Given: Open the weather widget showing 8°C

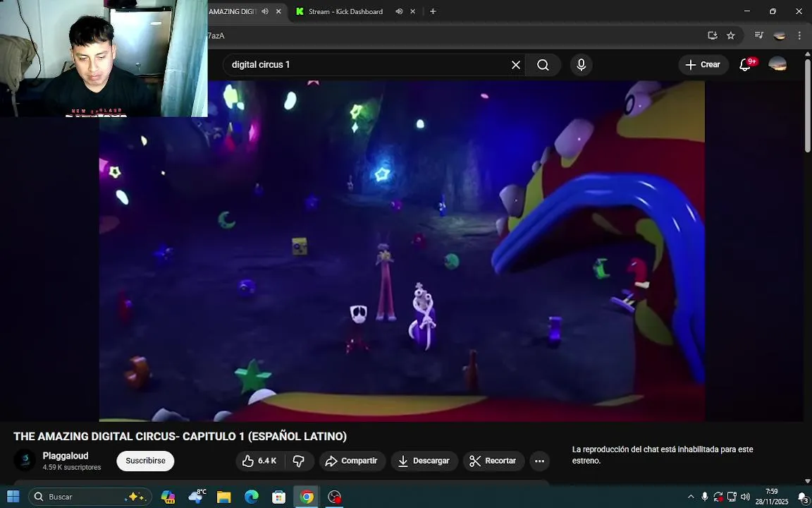Looking at the screenshot, I should (x=197, y=497).
